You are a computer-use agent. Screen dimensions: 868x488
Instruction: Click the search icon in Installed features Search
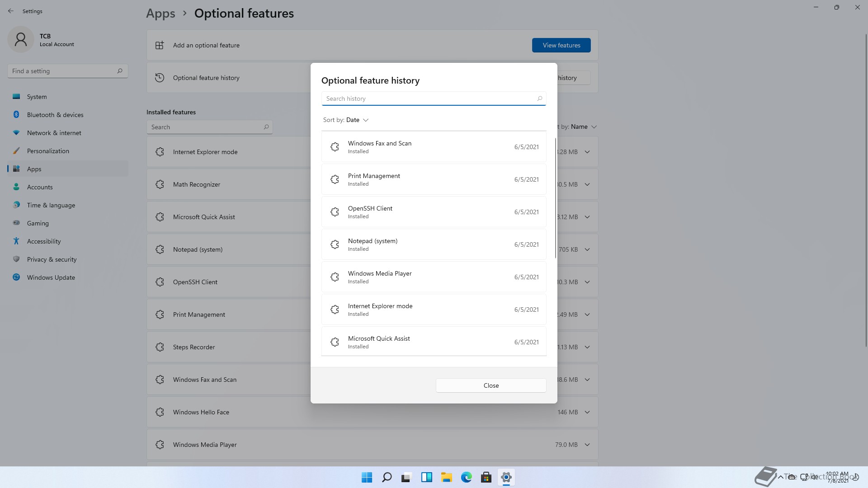pyautogui.click(x=266, y=127)
